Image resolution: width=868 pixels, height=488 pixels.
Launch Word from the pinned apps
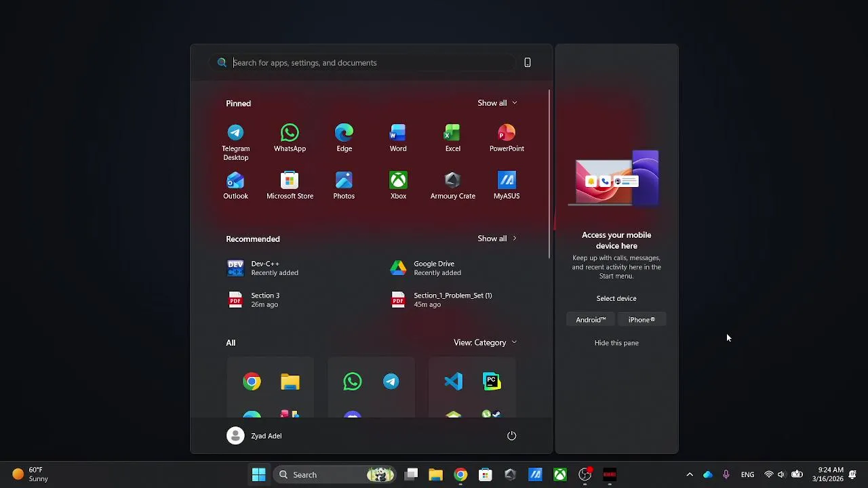click(x=398, y=138)
